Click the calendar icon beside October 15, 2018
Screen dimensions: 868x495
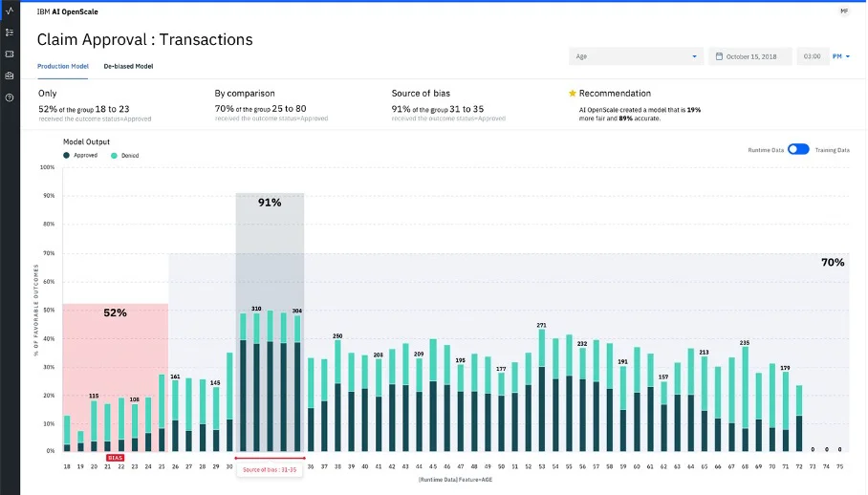[x=719, y=56]
